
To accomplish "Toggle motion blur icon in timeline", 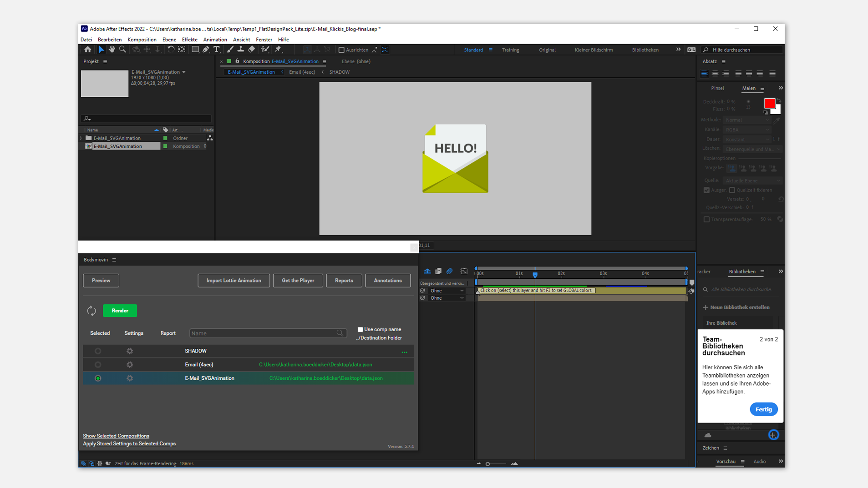I will [x=449, y=272].
